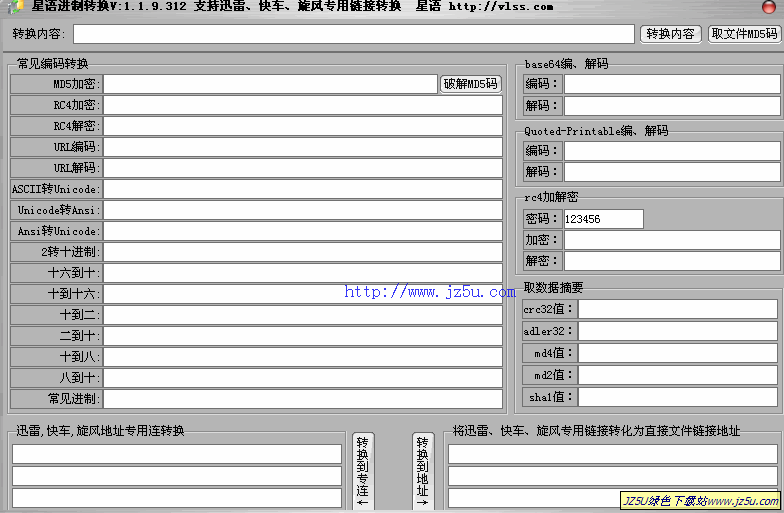The width and height of the screenshot is (784, 513).
Task: Click the 取文件MD5码 button
Action: 744,34
